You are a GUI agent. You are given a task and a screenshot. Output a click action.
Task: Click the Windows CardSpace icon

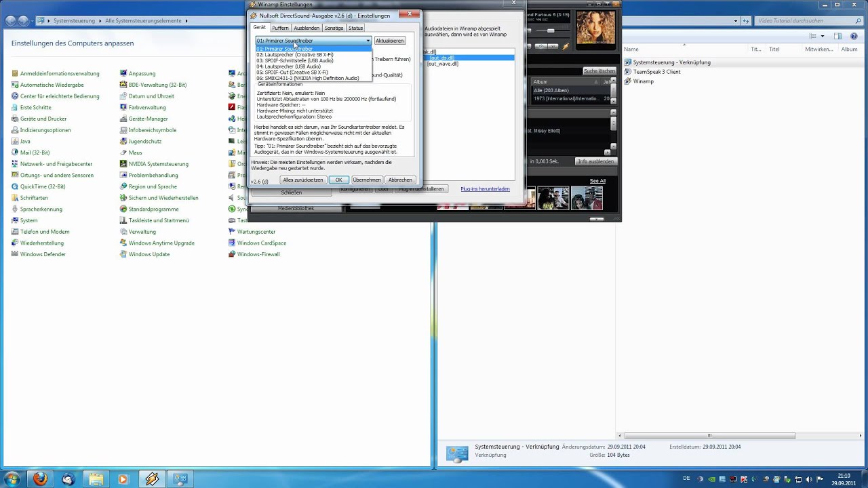pyautogui.click(x=232, y=243)
